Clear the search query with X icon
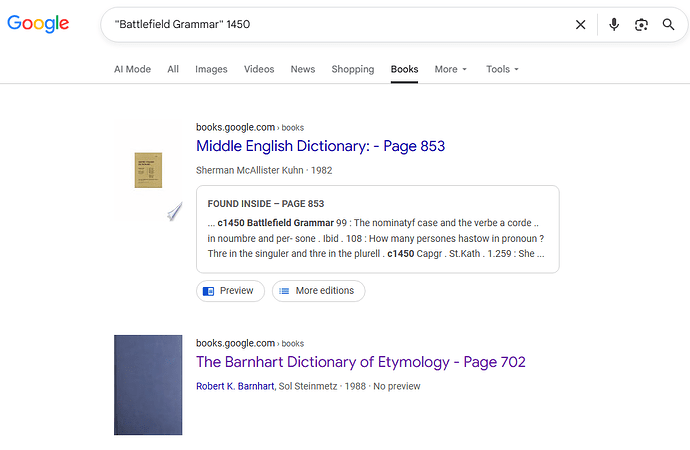This screenshot has width=690, height=450. tap(580, 25)
